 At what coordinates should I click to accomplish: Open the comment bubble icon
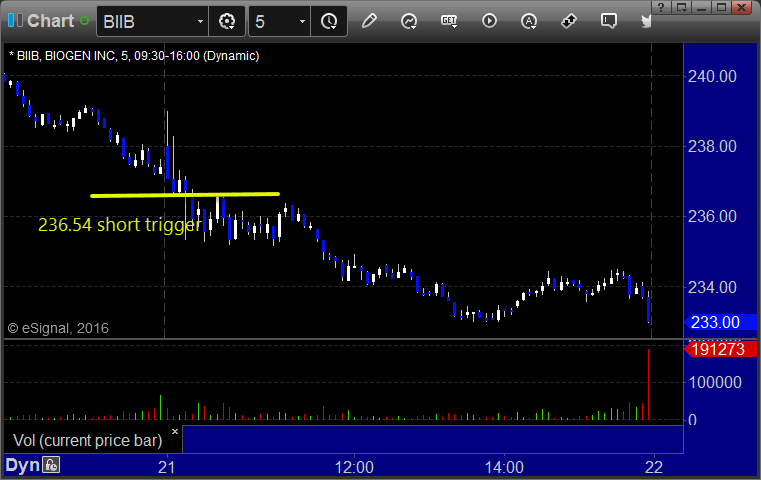pyautogui.click(x=609, y=21)
